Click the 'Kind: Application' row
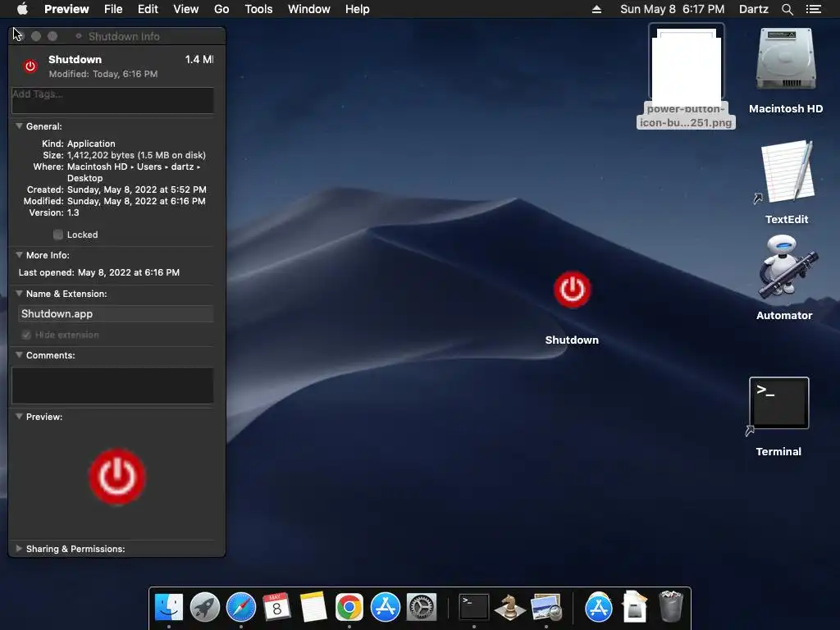The image size is (840, 630). 79,144
